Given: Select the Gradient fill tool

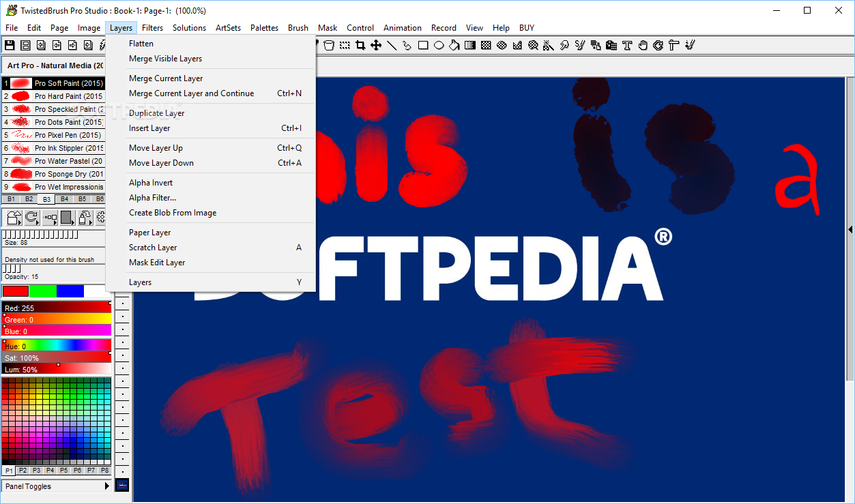Looking at the screenshot, I should 469,45.
